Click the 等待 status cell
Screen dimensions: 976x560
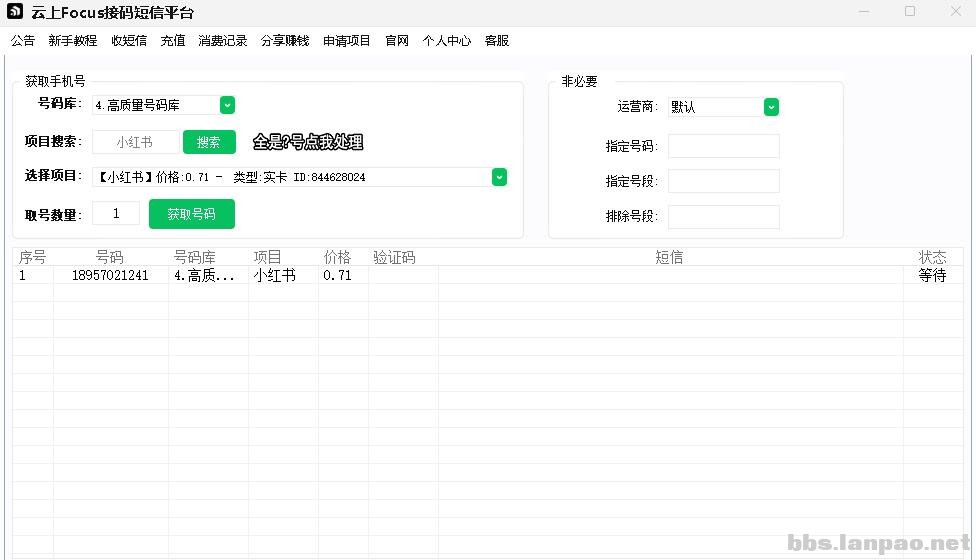coord(932,275)
